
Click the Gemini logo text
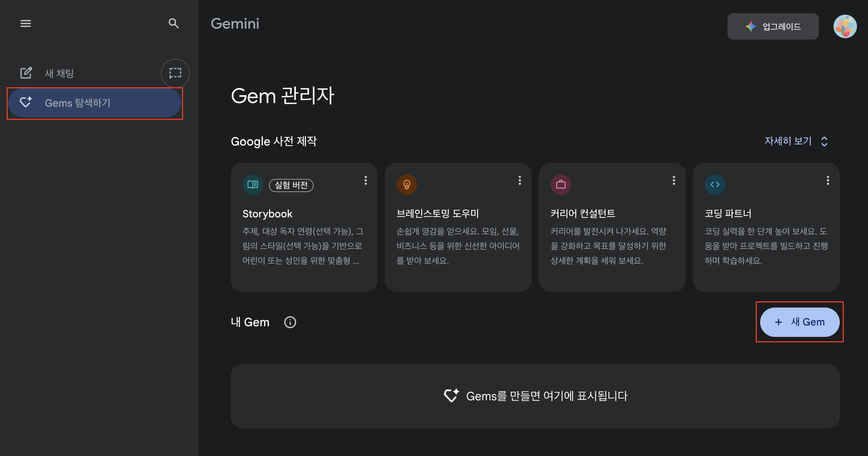(x=235, y=24)
